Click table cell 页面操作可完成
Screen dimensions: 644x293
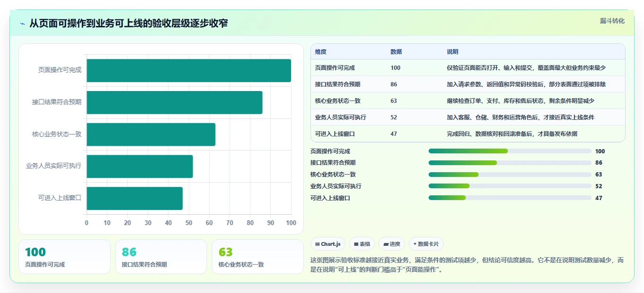tap(335, 68)
